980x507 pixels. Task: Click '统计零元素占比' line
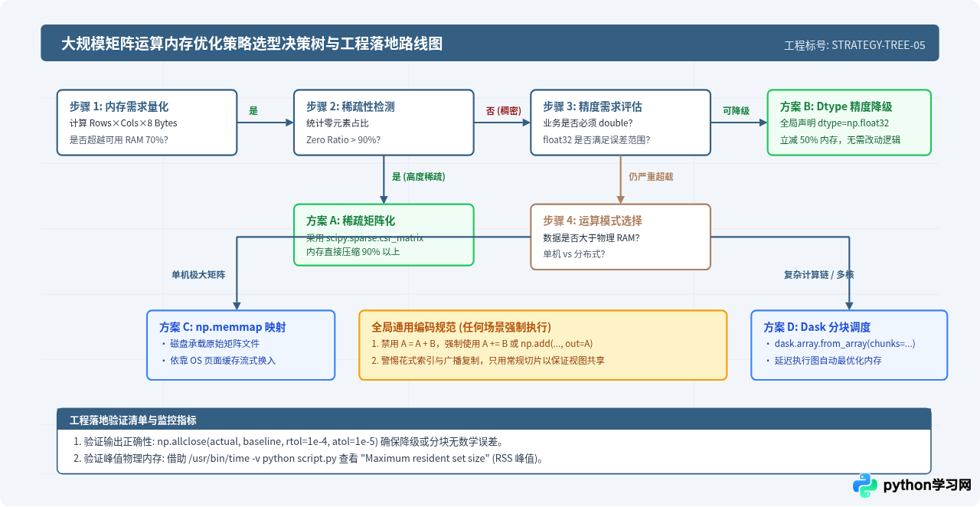pos(338,123)
